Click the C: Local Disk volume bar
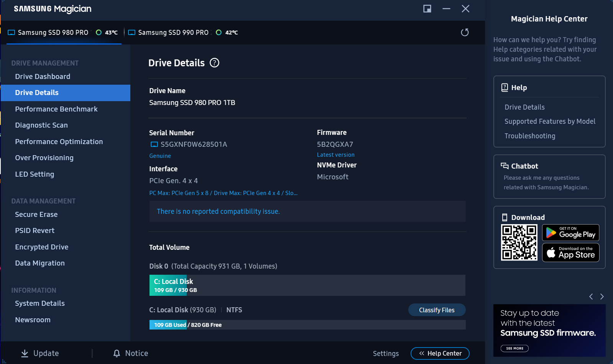Screen dimensions: 613x364 coord(307,285)
